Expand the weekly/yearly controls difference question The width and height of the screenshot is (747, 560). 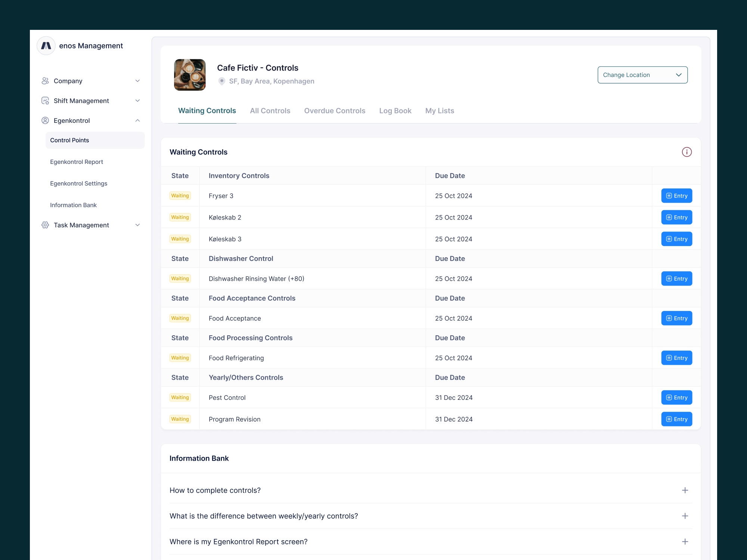pos(685,516)
